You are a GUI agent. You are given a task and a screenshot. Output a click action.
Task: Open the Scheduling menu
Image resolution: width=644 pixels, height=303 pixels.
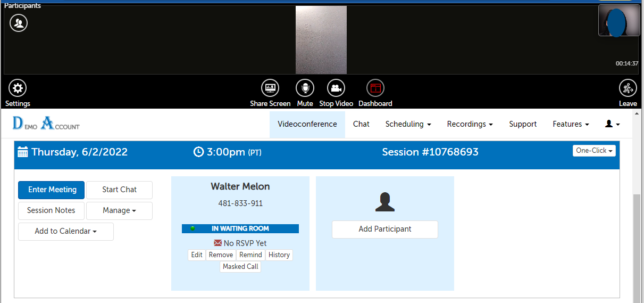click(x=408, y=124)
